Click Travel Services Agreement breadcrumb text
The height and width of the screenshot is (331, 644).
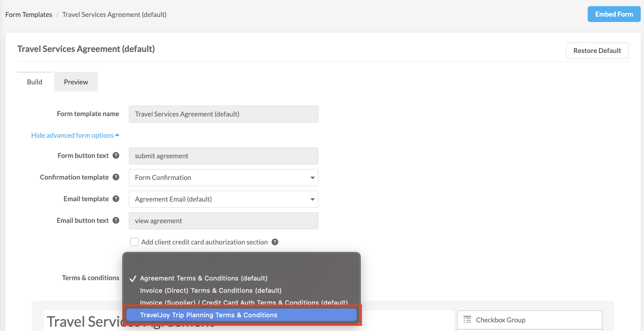pos(114,14)
